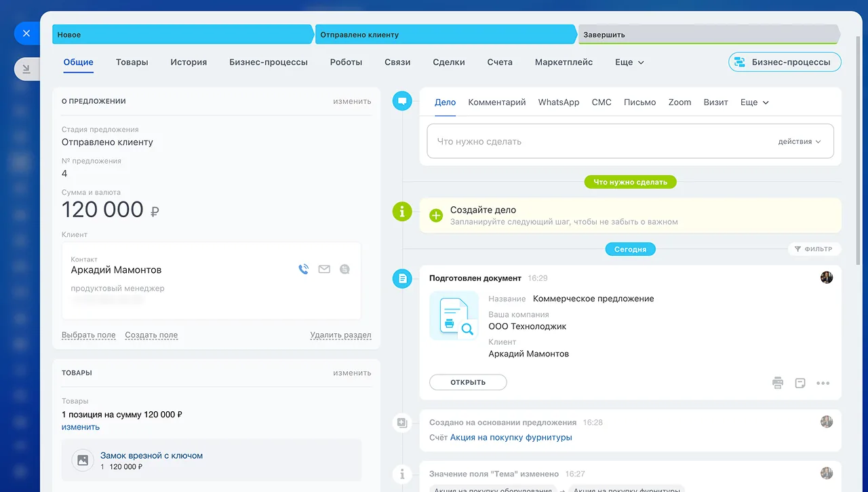
Task: Click the ОТКРЫТЬ button in the document card
Action: pyautogui.click(x=468, y=383)
